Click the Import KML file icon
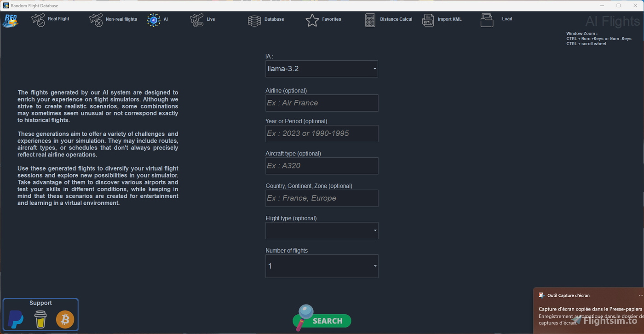Viewport: 644px width, 334px height. pyautogui.click(x=428, y=20)
